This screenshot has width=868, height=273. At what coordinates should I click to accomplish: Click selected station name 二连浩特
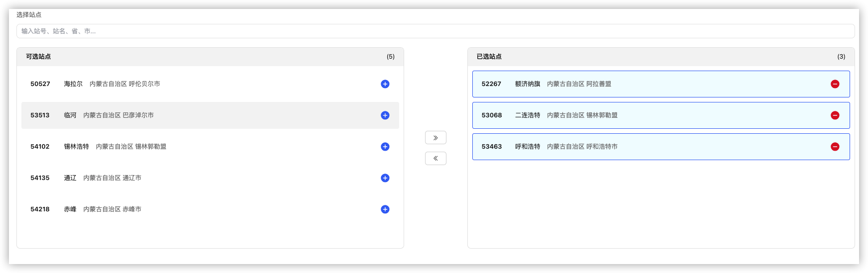[x=528, y=115]
